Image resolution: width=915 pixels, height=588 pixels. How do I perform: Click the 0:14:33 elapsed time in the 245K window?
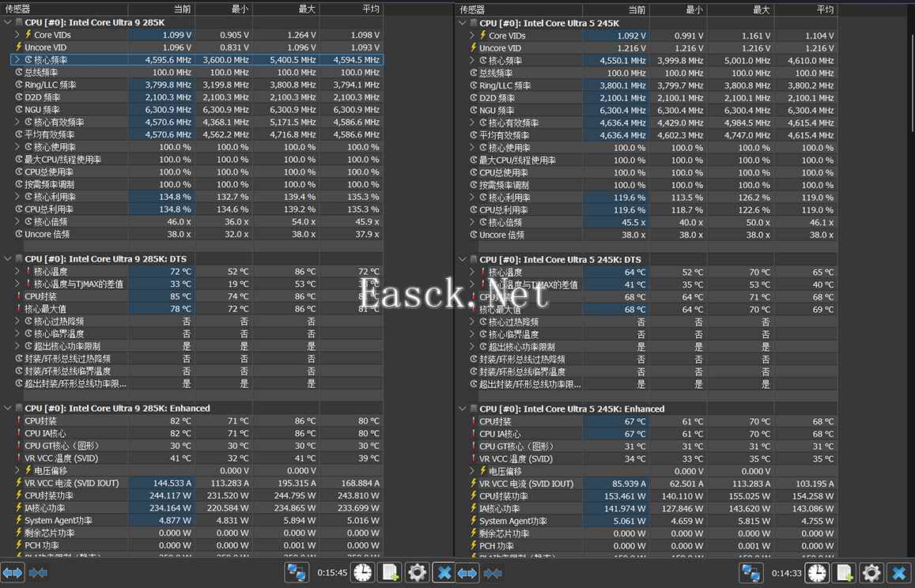tap(787, 573)
